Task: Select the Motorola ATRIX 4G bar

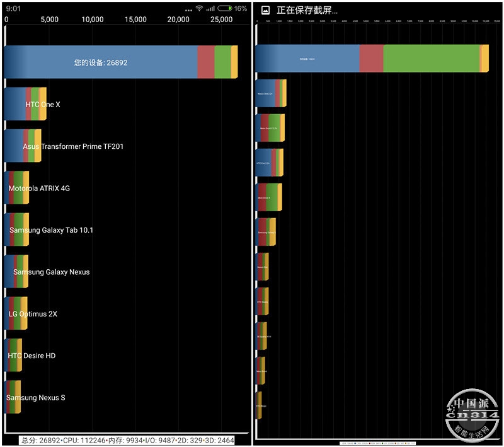Action: [17, 187]
